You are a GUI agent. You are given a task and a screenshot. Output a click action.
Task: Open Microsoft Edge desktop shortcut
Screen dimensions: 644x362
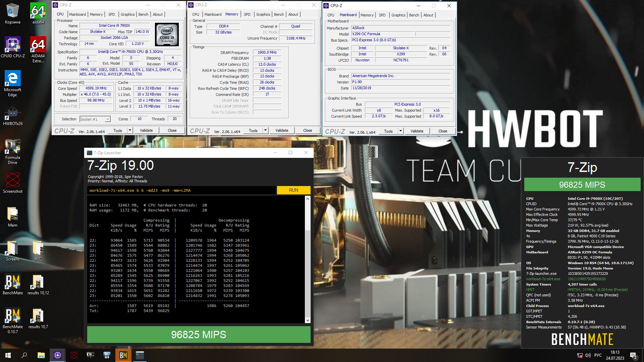tap(13, 84)
